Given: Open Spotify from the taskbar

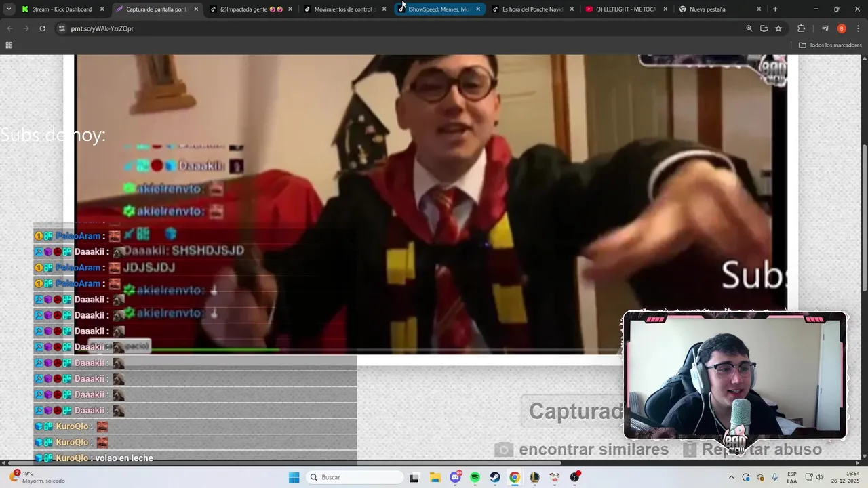Looking at the screenshot, I should coord(475,477).
